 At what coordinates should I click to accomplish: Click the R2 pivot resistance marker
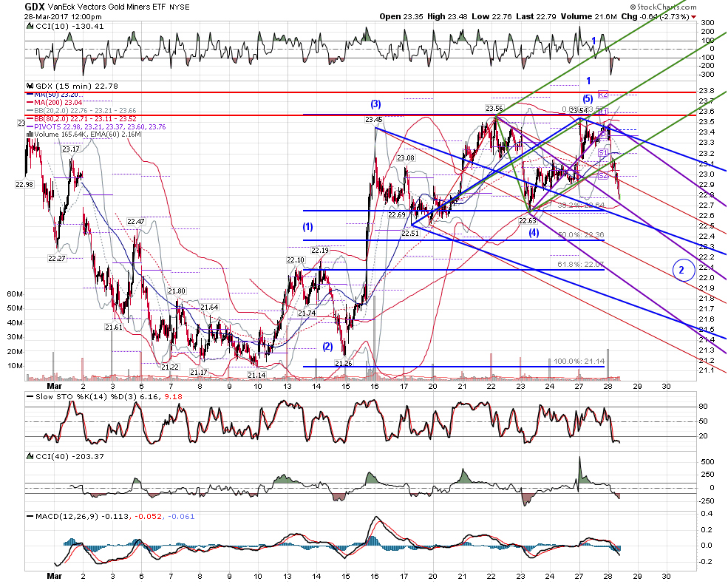pyautogui.click(x=602, y=95)
